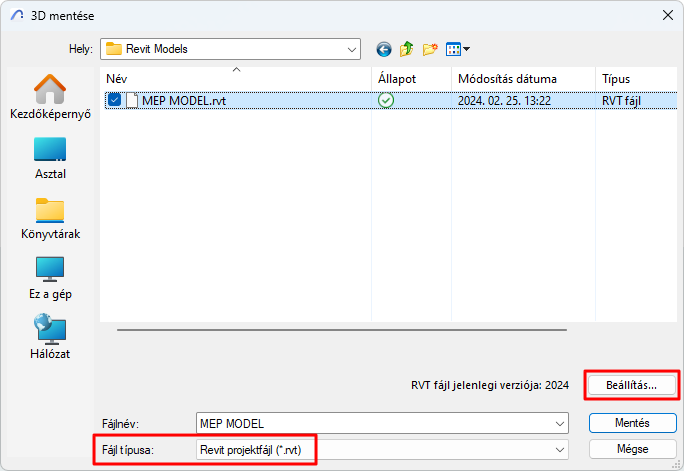Click the horizontal scrollbar below file list
Image resolution: width=684 pixels, height=471 pixels.
[x=342, y=330]
